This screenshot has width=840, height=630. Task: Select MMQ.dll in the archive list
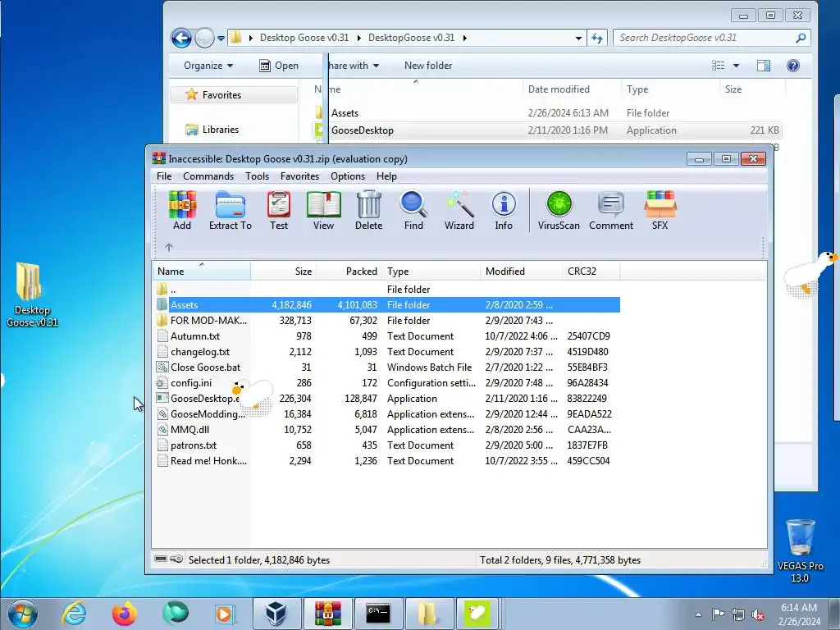[387, 430]
